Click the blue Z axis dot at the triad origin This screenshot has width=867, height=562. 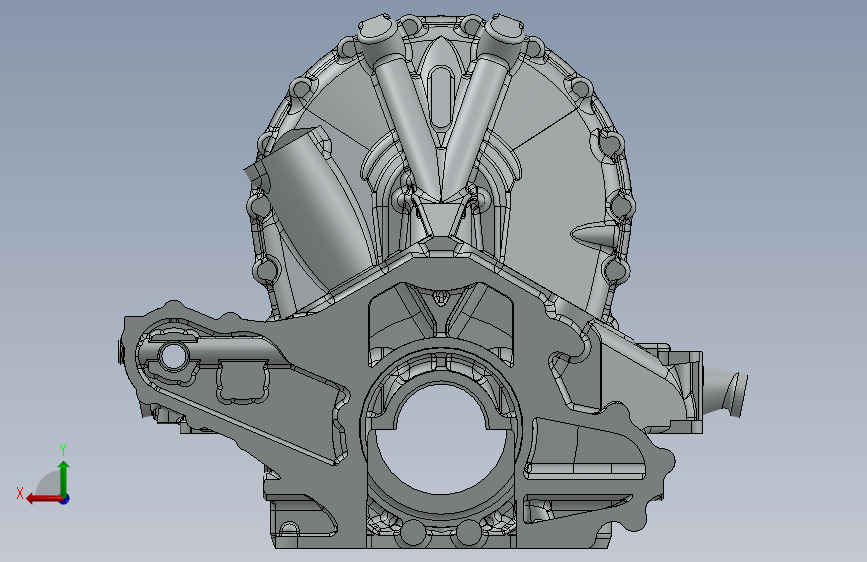click(x=65, y=499)
